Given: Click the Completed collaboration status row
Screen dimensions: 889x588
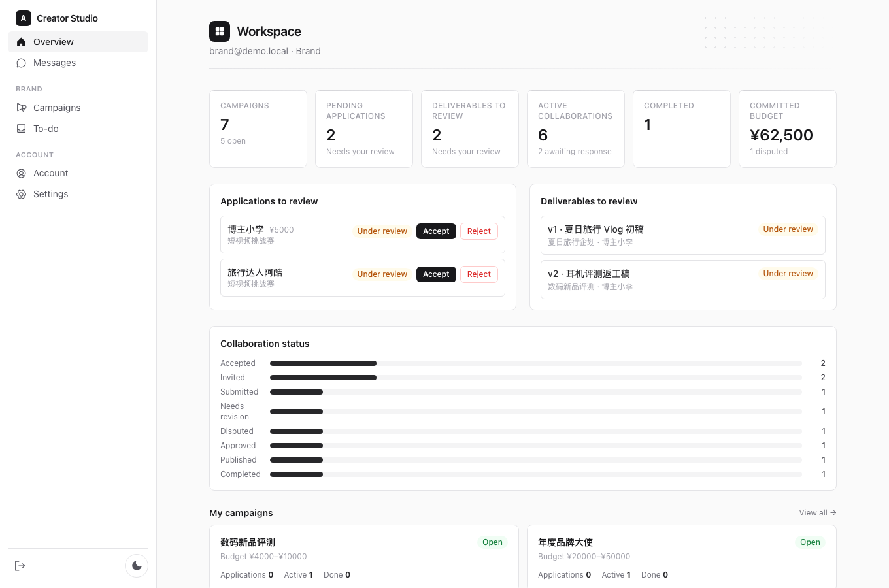Looking at the screenshot, I should pos(523,474).
